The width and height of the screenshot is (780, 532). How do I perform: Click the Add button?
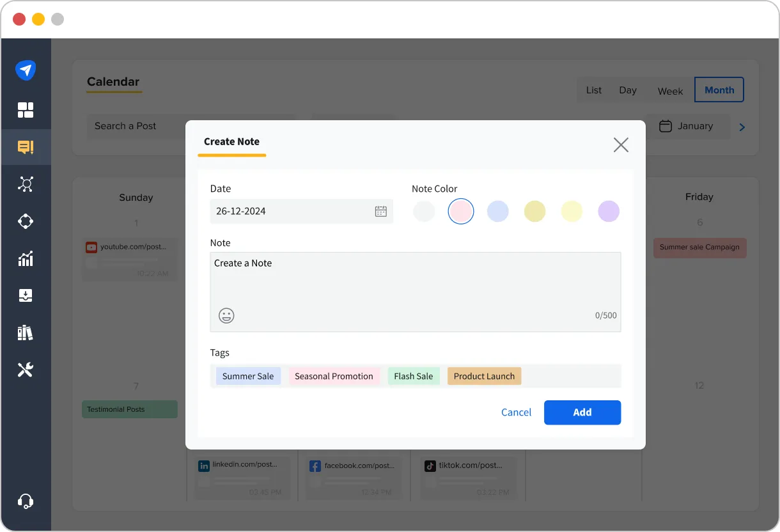coord(582,412)
